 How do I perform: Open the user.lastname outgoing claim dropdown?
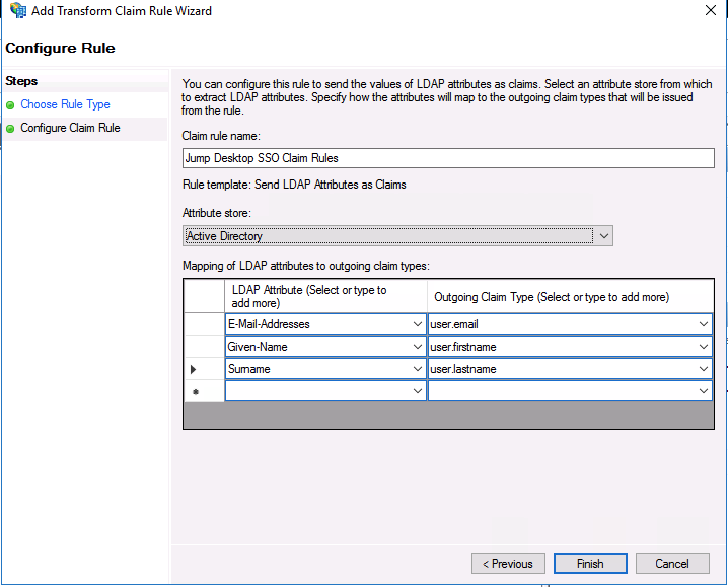(703, 369)
